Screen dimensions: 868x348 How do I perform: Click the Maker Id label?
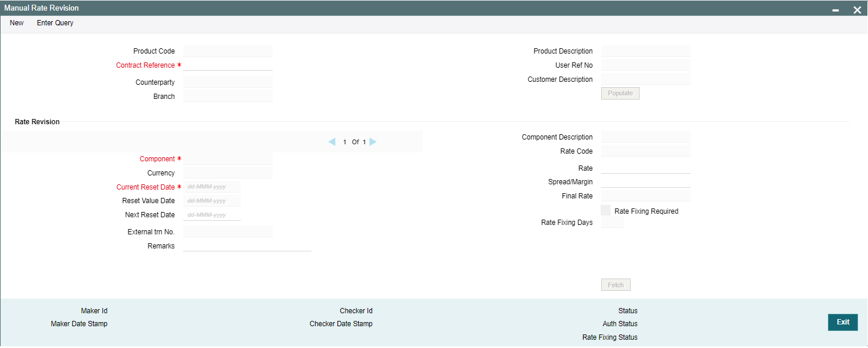pyautogui.click(x=94, y=311)
